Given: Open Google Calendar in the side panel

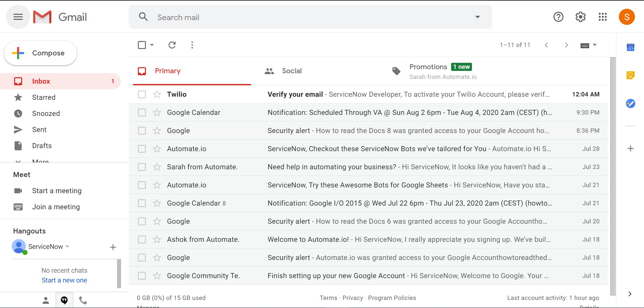Looking at the screenshot, I should pos(631,47).
